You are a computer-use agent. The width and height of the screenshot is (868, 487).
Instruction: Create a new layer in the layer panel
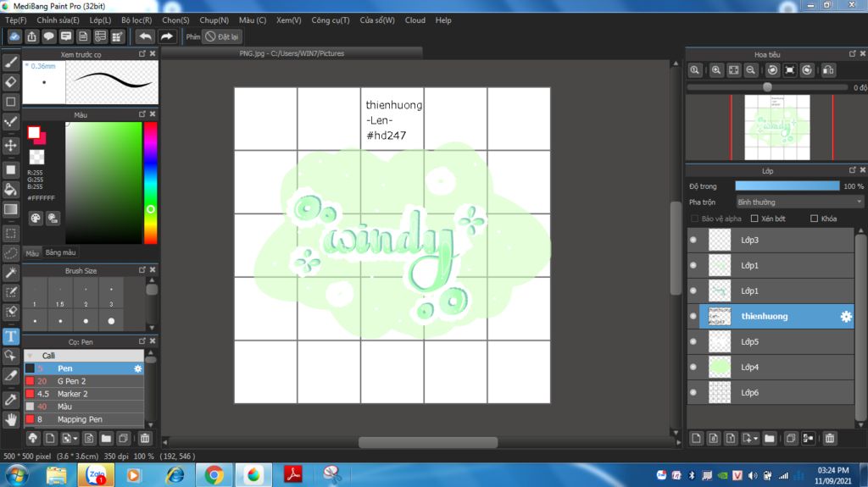click(x=696, y=439)
